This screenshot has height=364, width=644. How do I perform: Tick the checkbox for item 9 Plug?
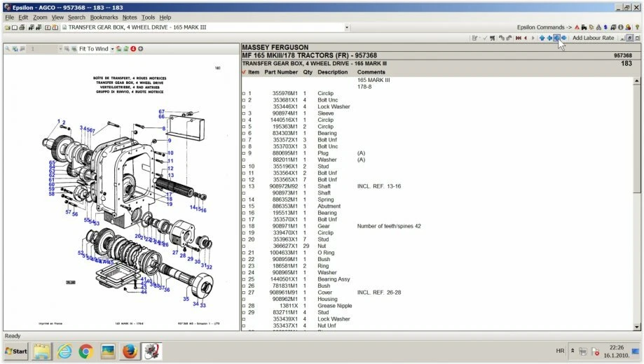244,153
